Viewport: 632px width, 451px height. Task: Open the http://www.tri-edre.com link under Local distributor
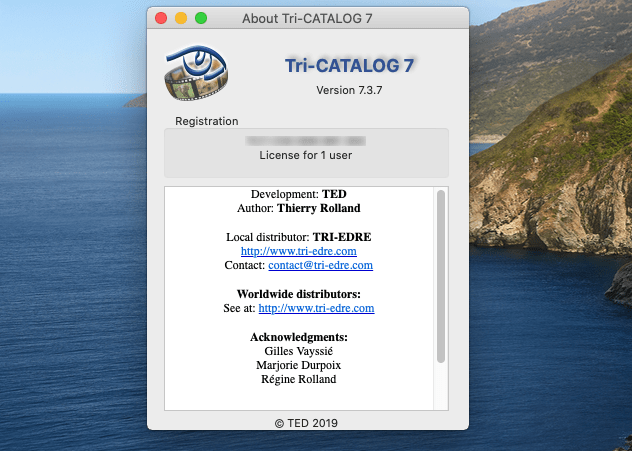(x=299, y=251)
